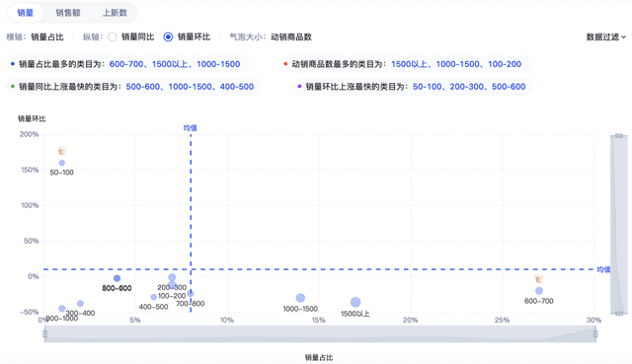This screenshot has height=364, width=632.
Task: Click the 600-700 link in 销量占比最多
Action: [x=126, y=64]
